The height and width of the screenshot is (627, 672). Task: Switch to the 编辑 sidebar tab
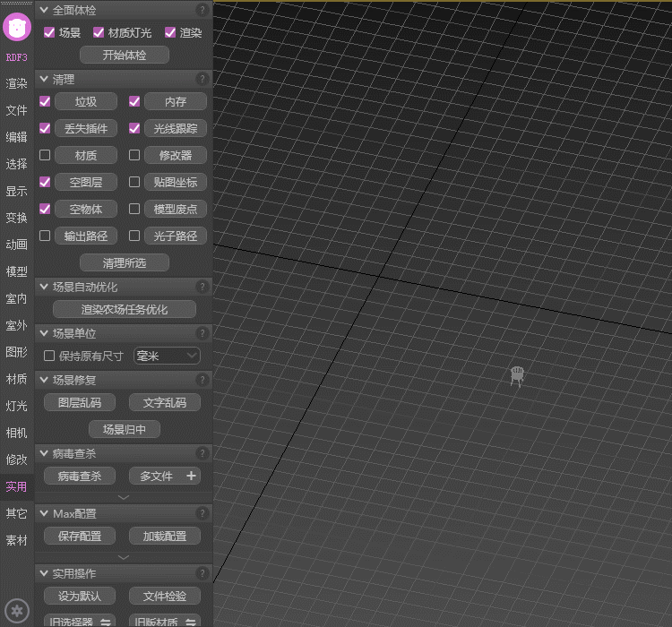(x=17, y=137)
